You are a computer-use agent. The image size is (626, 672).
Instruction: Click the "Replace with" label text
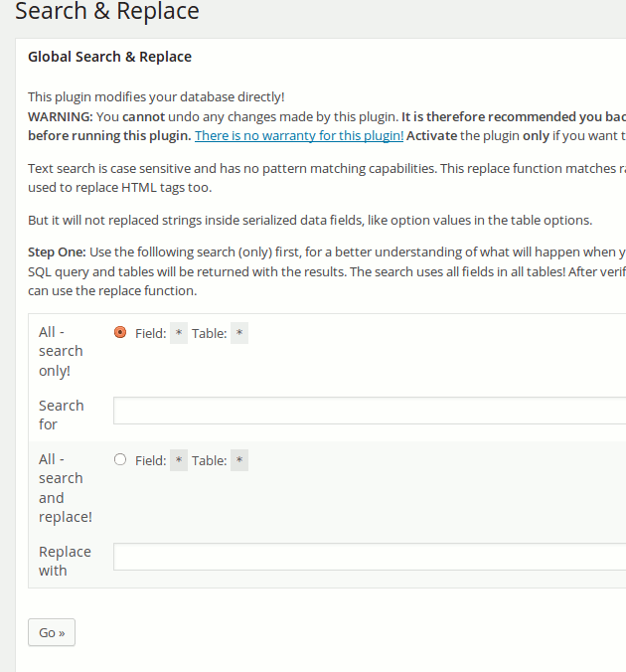[x=65, y=561]
